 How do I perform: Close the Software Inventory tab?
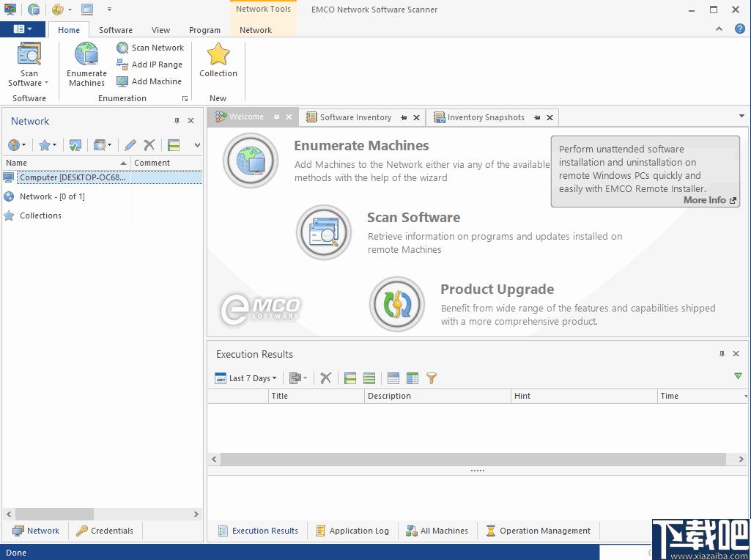click(417, 117)
